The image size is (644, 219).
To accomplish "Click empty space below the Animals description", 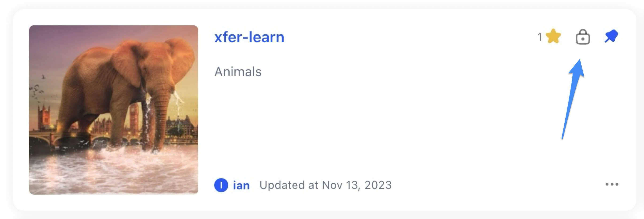I will click(350, 125).
